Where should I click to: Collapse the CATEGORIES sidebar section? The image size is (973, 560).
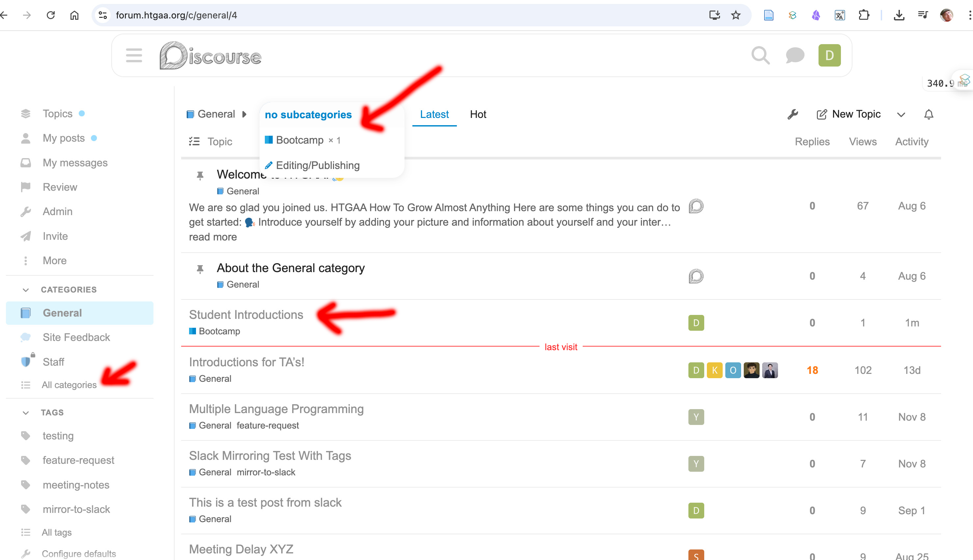pos(26,290)
